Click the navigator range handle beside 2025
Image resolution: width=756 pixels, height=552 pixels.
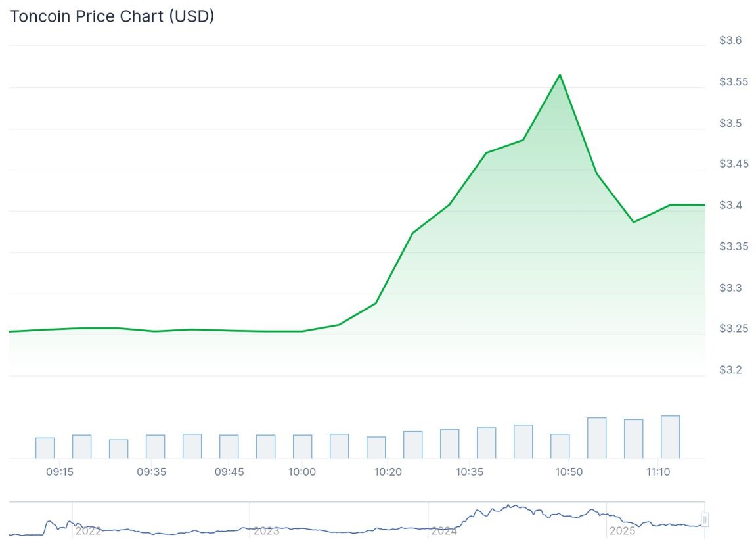(704, 520)
